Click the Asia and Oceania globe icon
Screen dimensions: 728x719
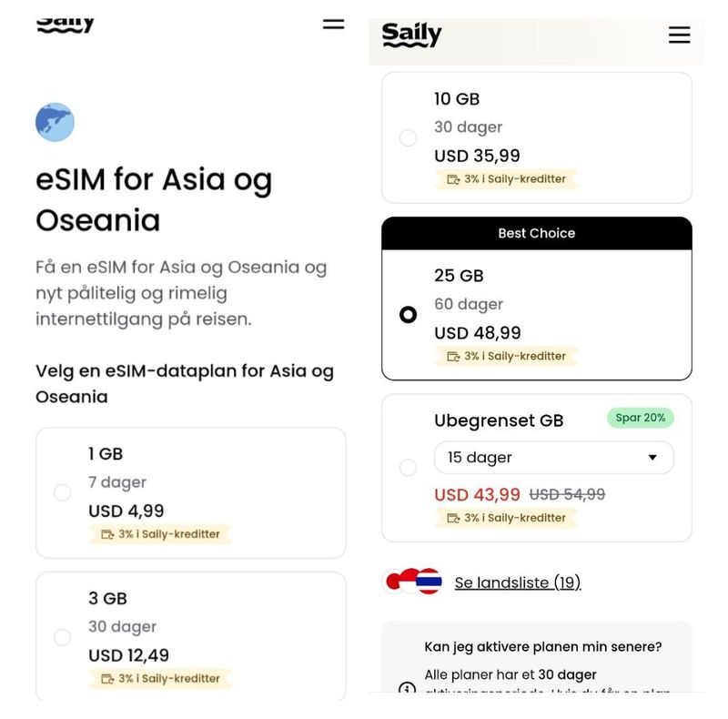55,122
